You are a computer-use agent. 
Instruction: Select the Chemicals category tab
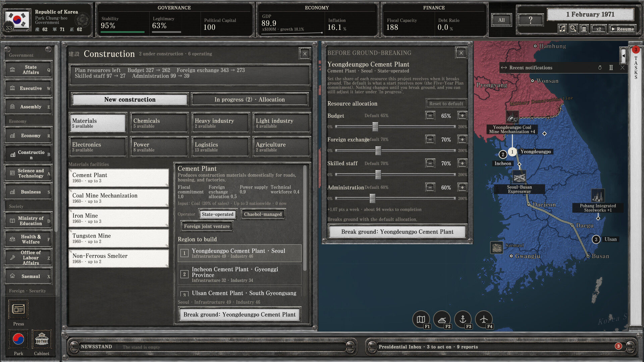[x=159, y=123]
